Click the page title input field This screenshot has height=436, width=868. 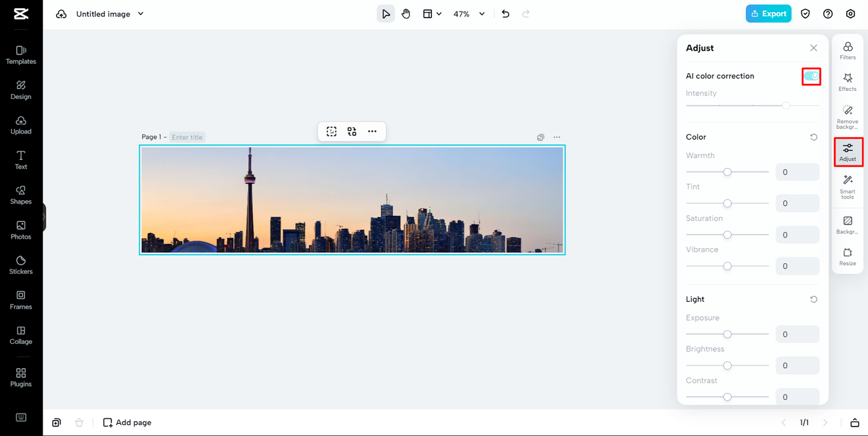tap(187, 137)
